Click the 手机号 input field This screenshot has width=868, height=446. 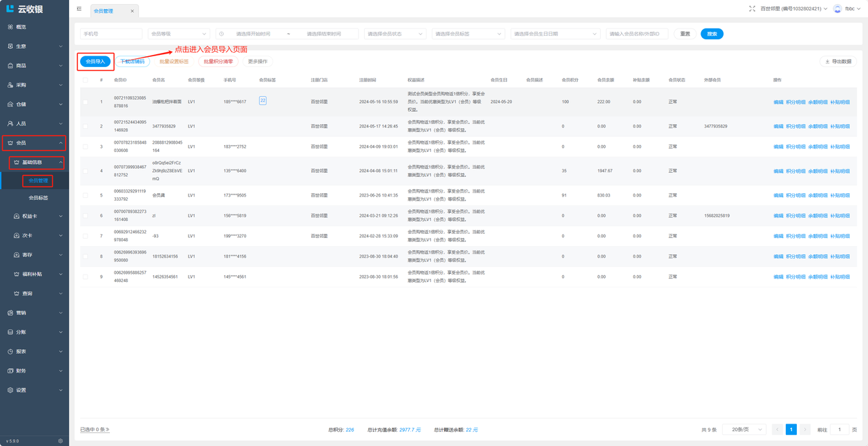point(111,34)
